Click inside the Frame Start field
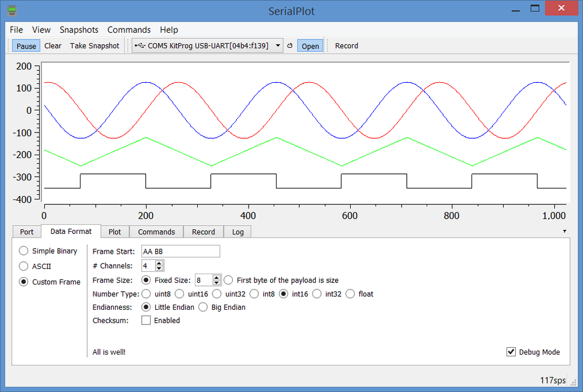The height and width of the screenshot is (392, 583). click(x=180, y=251)
